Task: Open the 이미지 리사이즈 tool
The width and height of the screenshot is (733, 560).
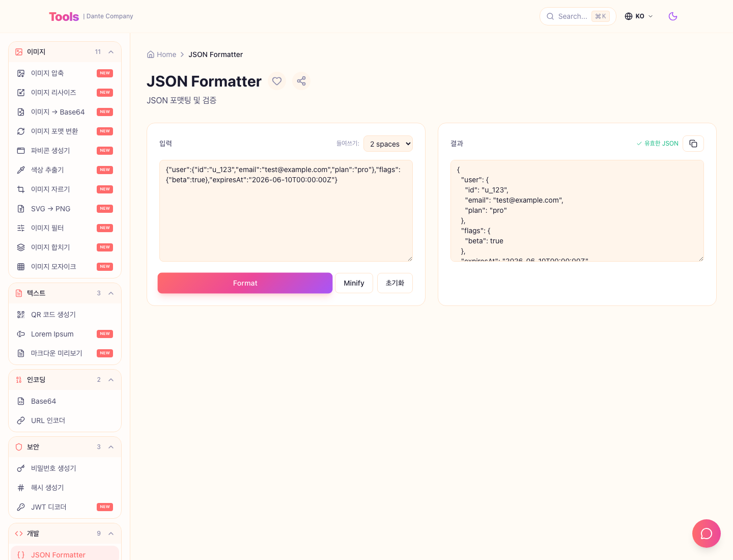Action: tap(65, 93)
